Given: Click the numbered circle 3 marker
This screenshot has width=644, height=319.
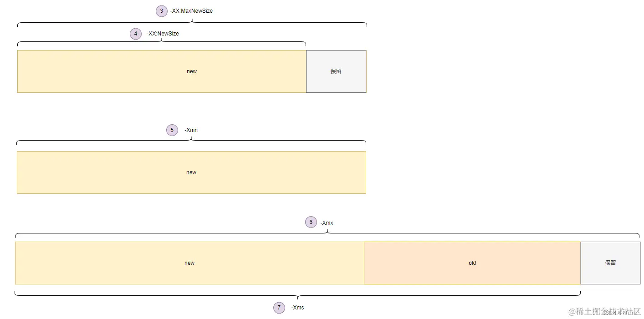Looking at the screenshot, I should 162,11.
